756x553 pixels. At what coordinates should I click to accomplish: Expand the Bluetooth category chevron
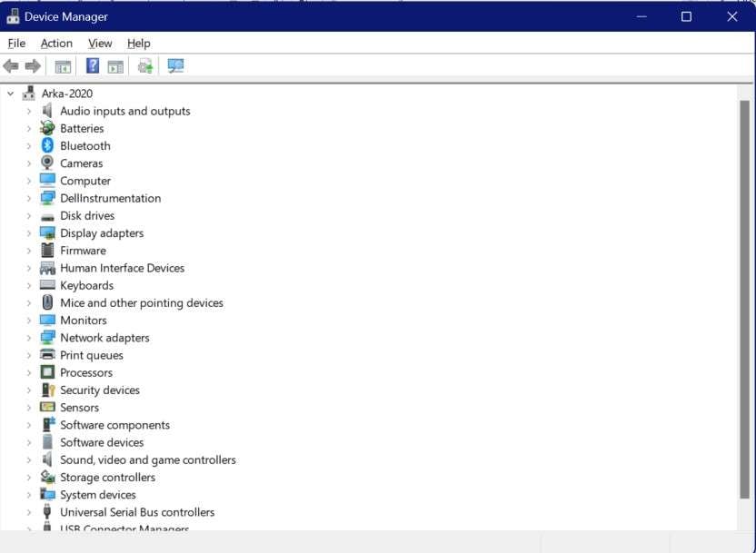pos(29,146)
